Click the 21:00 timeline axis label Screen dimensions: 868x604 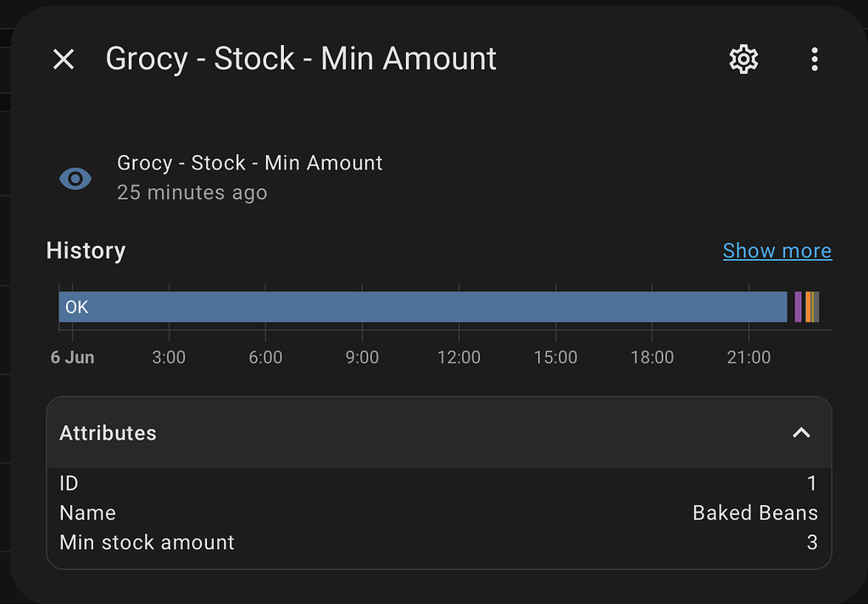748,357
